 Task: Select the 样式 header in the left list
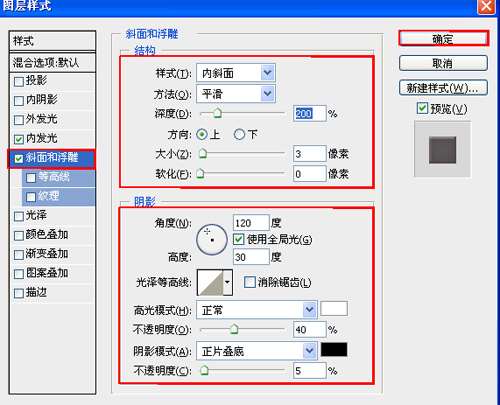point(52,41)
